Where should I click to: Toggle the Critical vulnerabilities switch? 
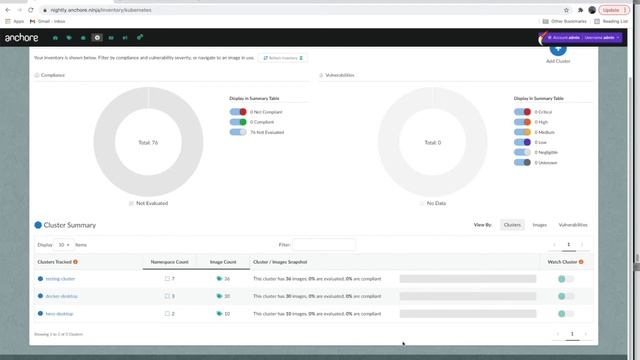click(x=522, y=112)
